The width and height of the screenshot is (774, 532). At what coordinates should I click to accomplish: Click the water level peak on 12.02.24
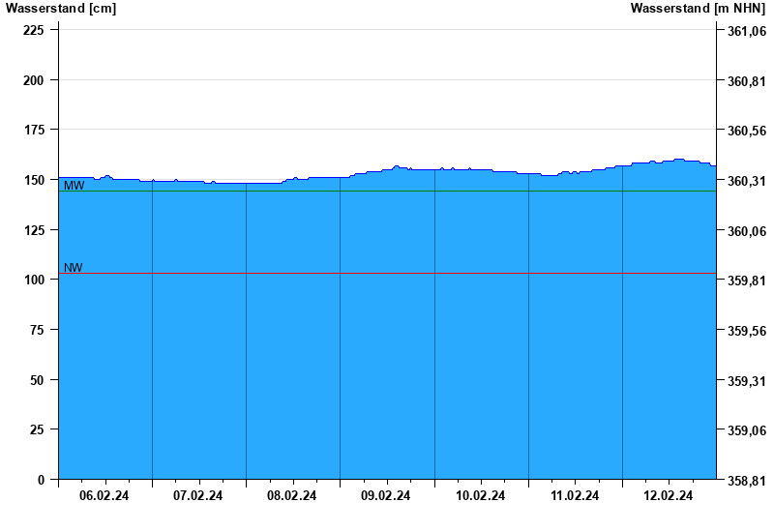(x=679, y=160)
